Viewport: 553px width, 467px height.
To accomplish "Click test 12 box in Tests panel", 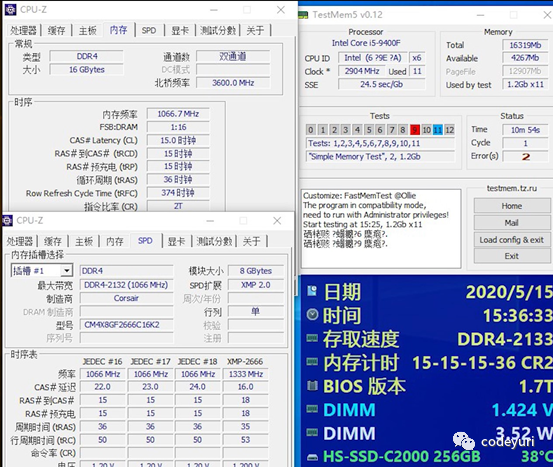I will pyautogui.click(x=449, y=130).
